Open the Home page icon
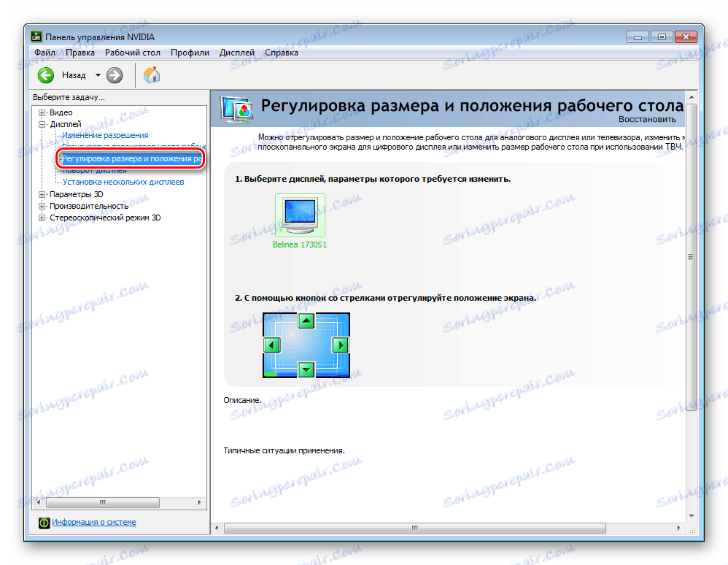Image resolution: width=728 pixels, height=565 pixels. pos(151,74)
